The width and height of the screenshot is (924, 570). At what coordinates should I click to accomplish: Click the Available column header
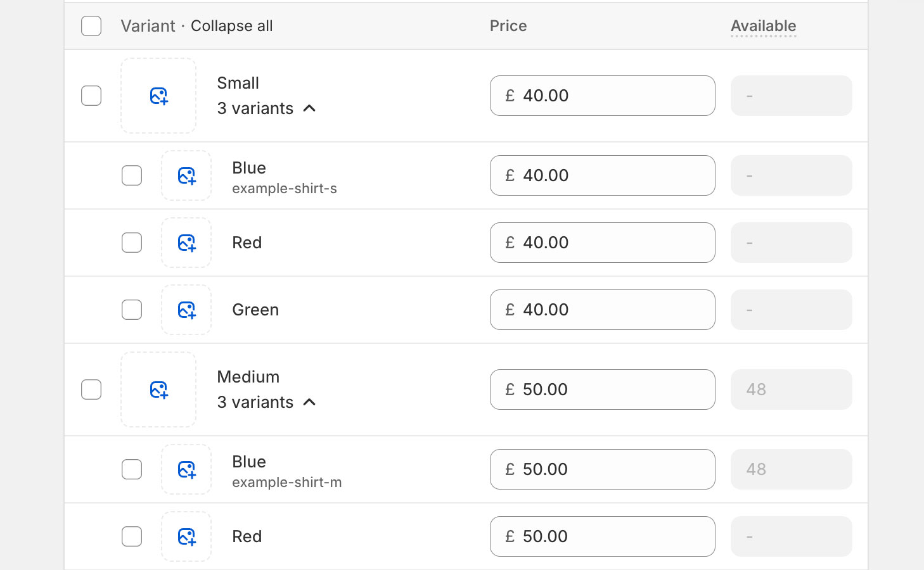764,26
